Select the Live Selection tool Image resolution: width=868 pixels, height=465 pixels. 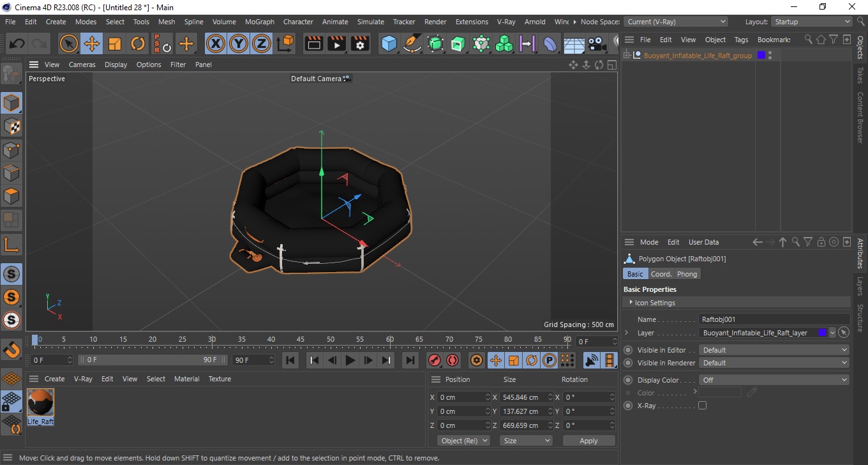69,43
